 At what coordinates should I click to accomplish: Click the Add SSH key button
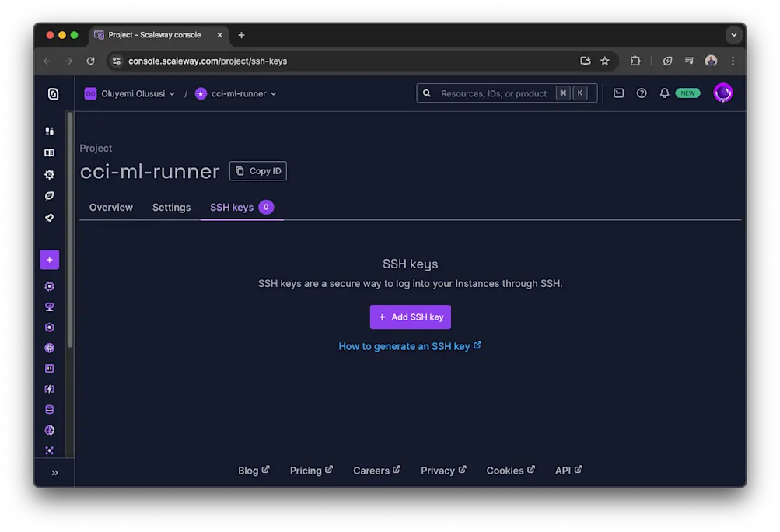point(410,317)
